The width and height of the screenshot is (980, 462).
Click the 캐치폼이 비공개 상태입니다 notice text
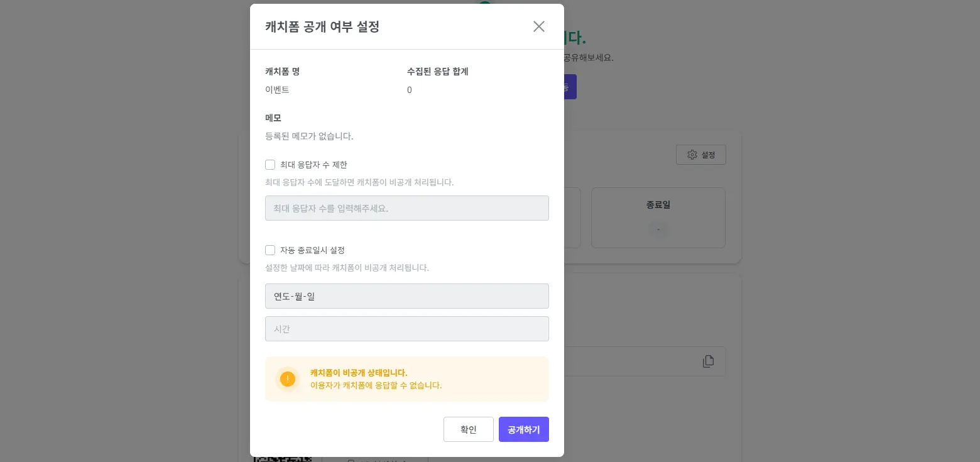pos(359,373)
